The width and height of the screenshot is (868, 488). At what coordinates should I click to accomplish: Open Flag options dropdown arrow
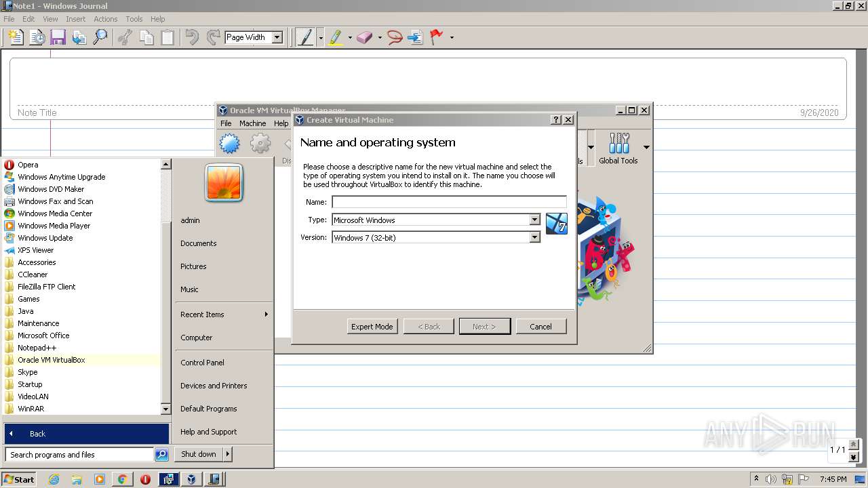click(x=452, y=37)
